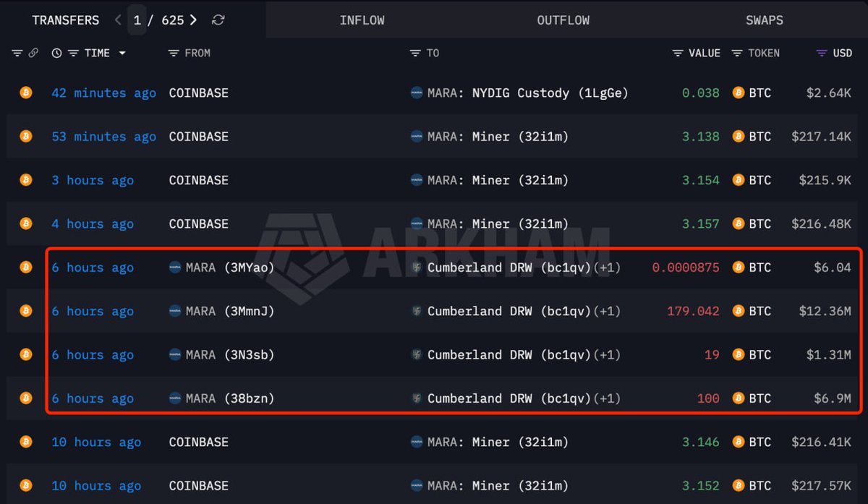868x504 pixels.
Task: Open MARA: Miner (32i1m) on the $216.41K row
Action: pyautogui.click(x=498, y=442)
